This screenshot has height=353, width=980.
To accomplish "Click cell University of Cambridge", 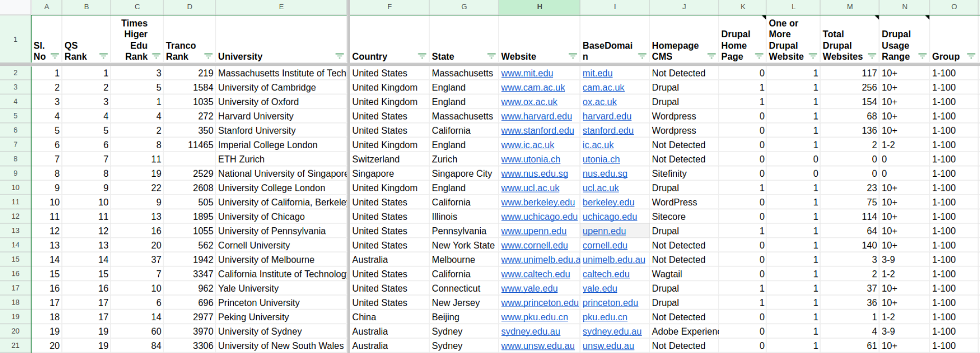I will (281, 87).
